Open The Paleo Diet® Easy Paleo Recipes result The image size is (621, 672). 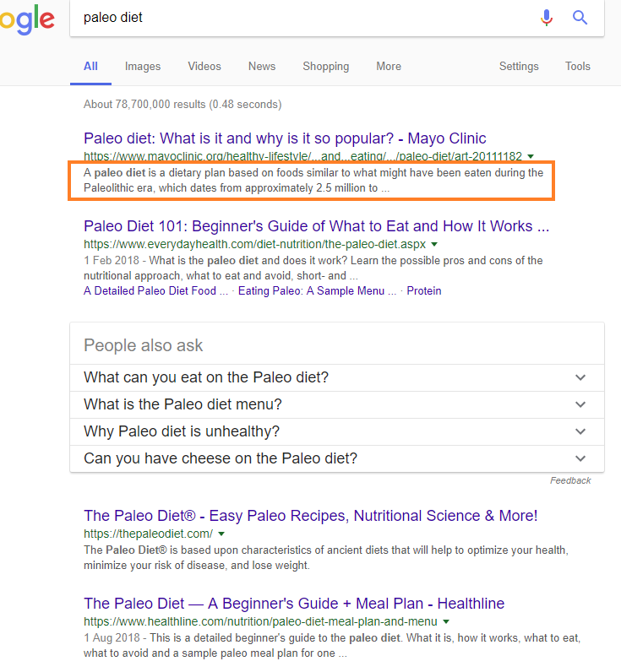[x=311, y=516]
